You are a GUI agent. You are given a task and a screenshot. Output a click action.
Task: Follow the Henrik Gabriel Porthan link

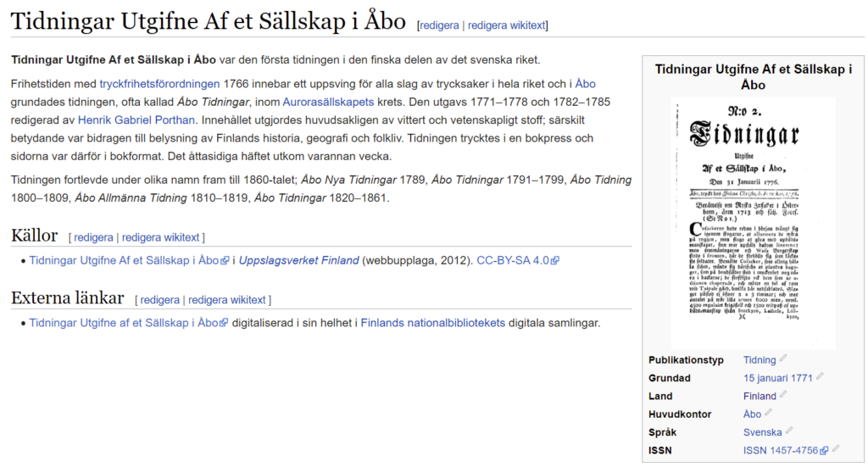(x=136, y=120)
